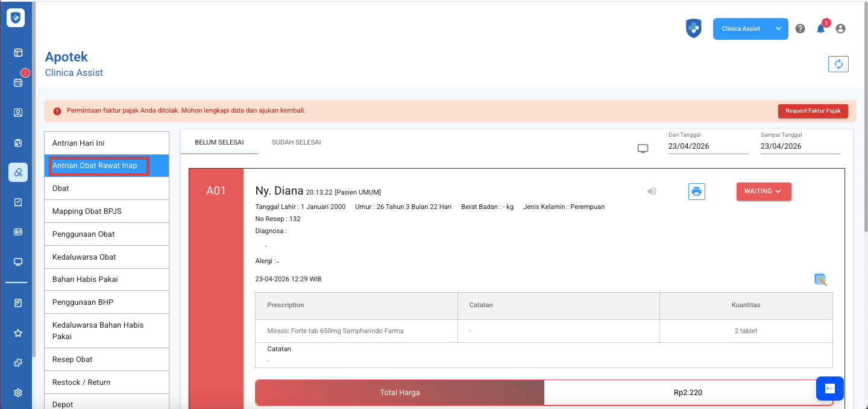Open the notifications bell

pyautogui.click(x=820, y=29)
